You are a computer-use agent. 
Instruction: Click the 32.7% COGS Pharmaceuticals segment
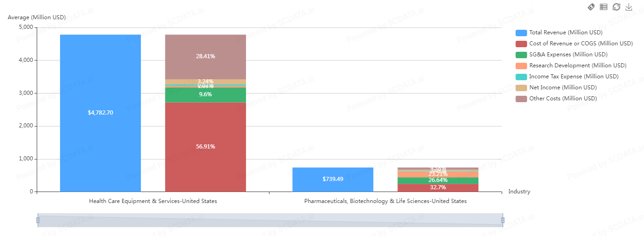point(437,188)
